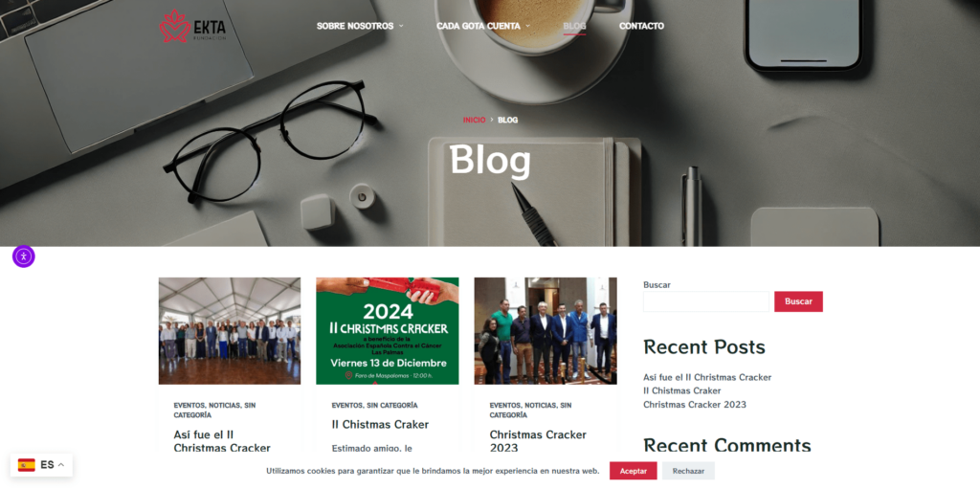The image size is (980, 489).
Task: Click the red Buscar search button
Action: pos(798,301)
